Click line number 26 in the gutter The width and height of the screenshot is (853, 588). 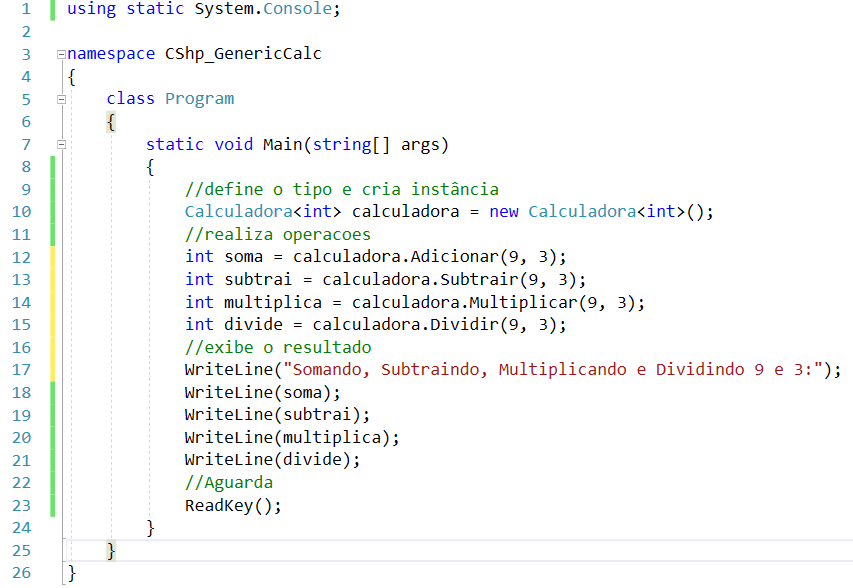pos(22,573)
